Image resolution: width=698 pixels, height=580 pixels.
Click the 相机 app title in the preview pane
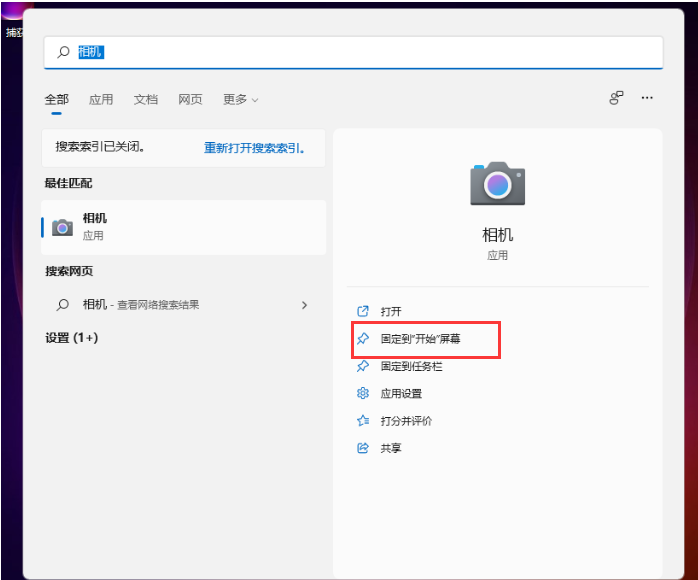click(498, 235)
